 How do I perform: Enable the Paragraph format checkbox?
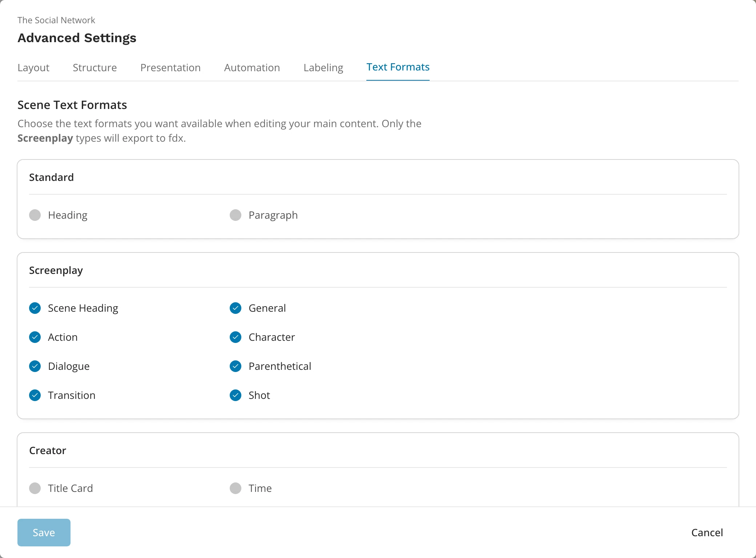click(236, 215)
